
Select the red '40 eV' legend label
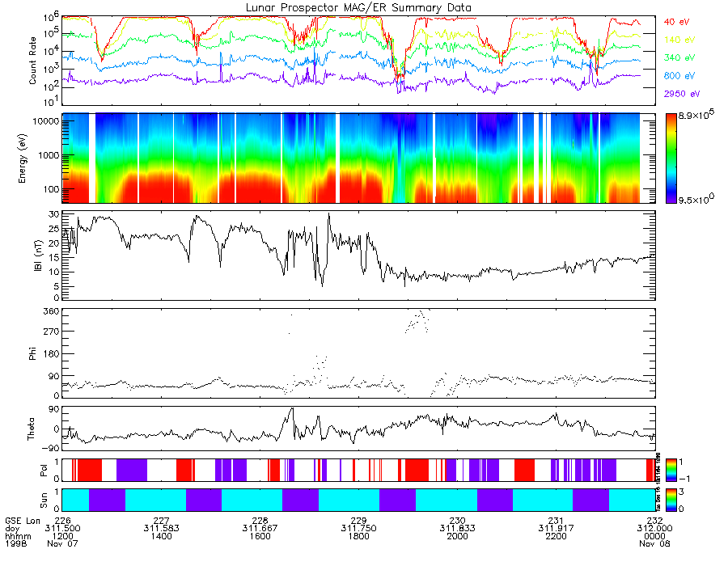tap(676, 22)
